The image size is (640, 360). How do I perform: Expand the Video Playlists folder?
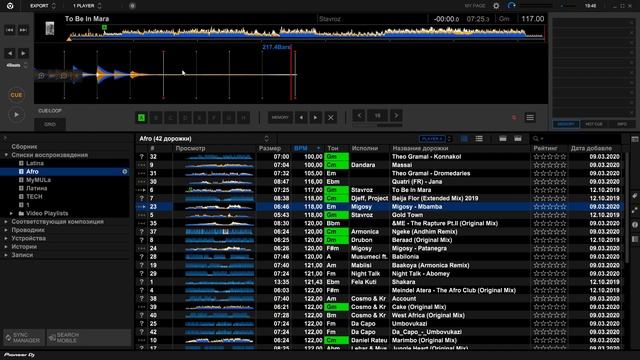tap(11, 213)
